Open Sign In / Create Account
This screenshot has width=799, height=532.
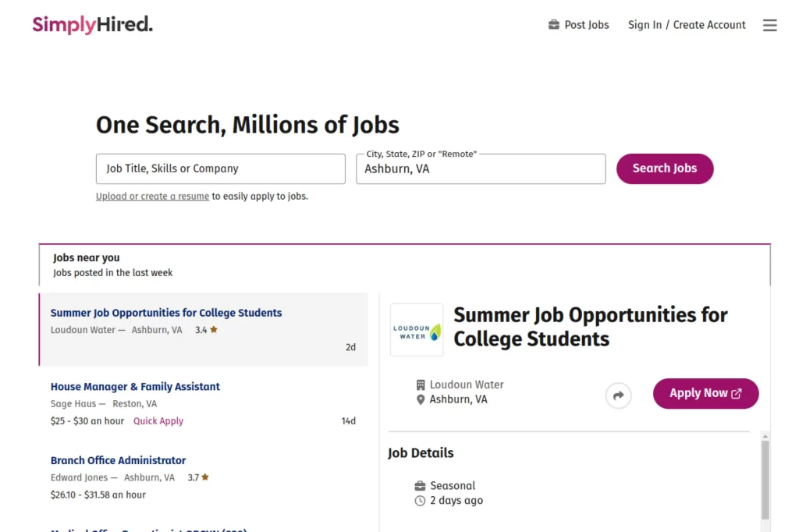pos(686,24)
